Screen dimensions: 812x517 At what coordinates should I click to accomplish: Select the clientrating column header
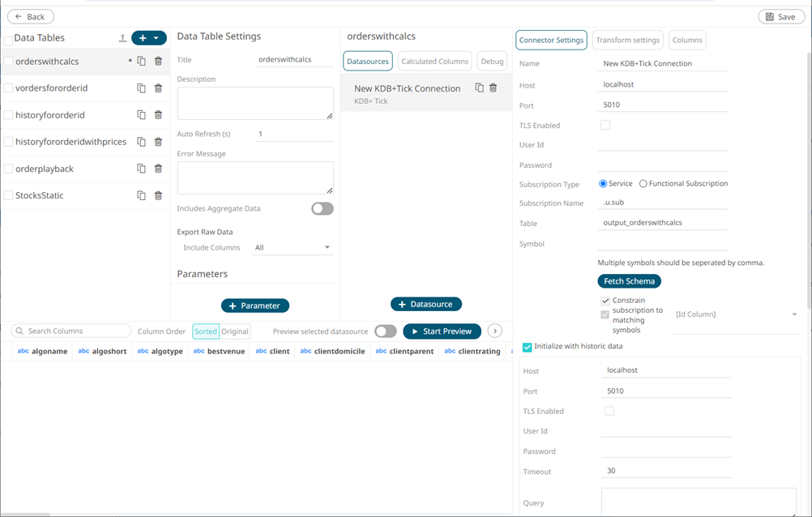[x=472, y=351]
